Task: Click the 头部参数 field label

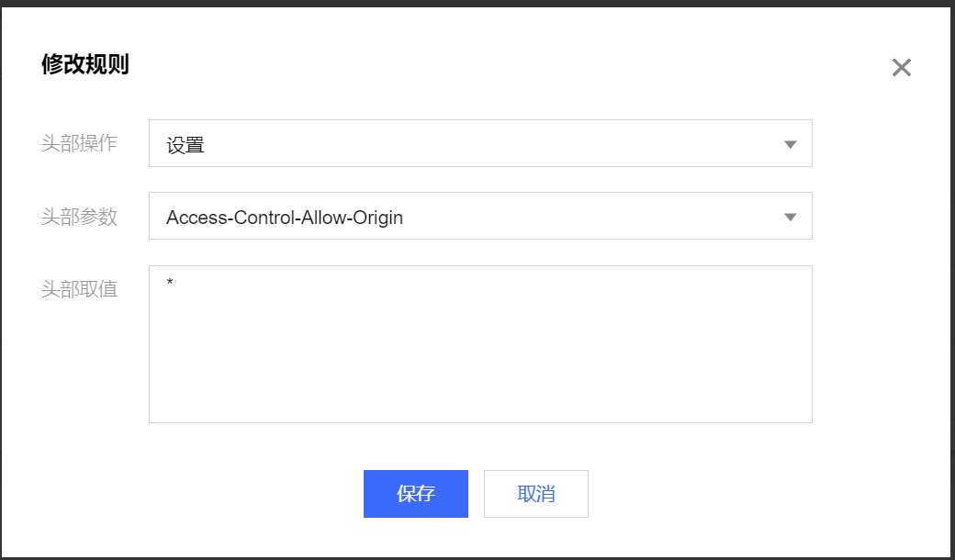Action: (80, 217)
